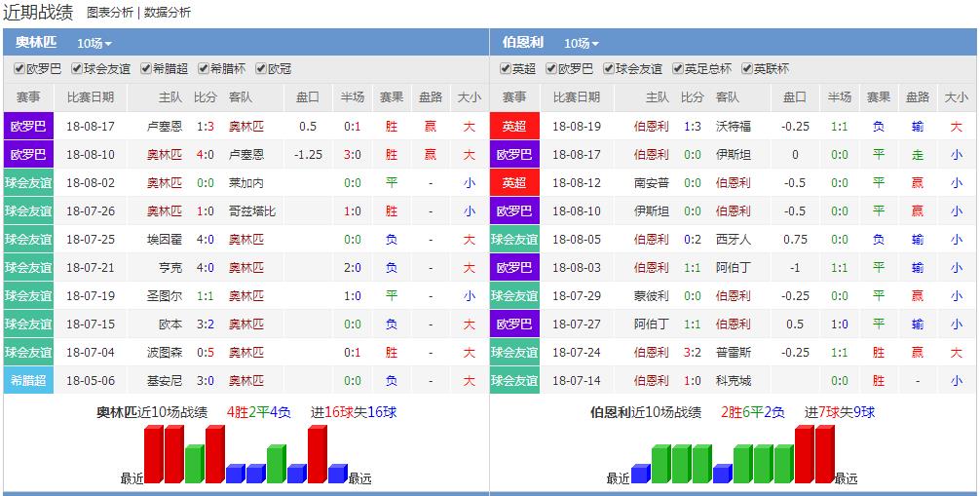Click the 比赛日期 header in 奥林匹 table
This screenshot has height=496, width=980.
[x=91, y=97]
